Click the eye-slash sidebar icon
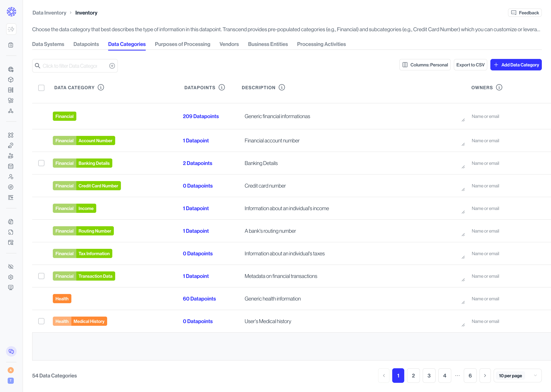Viewport: 551px width, 392px height. tap(11, 266)
